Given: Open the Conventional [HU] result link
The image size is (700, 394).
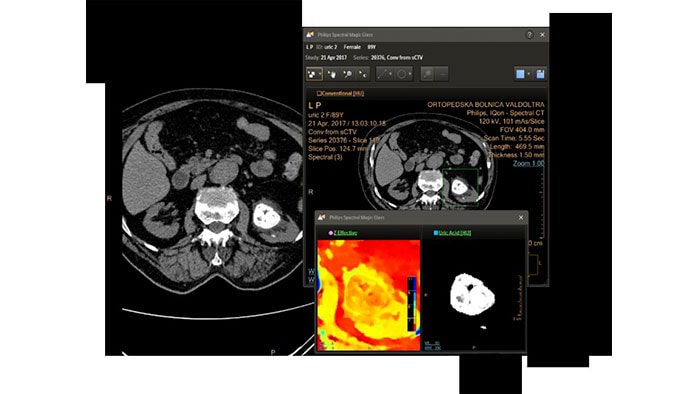Looking at the screenshot, I should (343, 93).
